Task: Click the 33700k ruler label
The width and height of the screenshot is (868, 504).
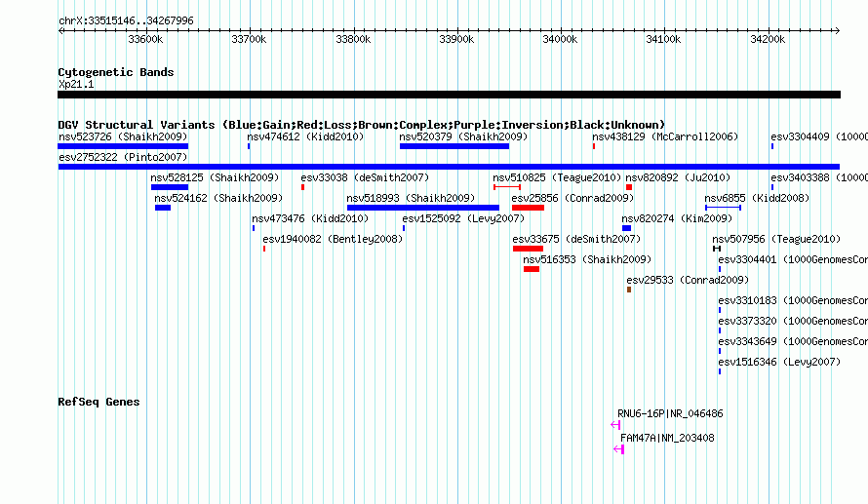Action: coord(249,39)
